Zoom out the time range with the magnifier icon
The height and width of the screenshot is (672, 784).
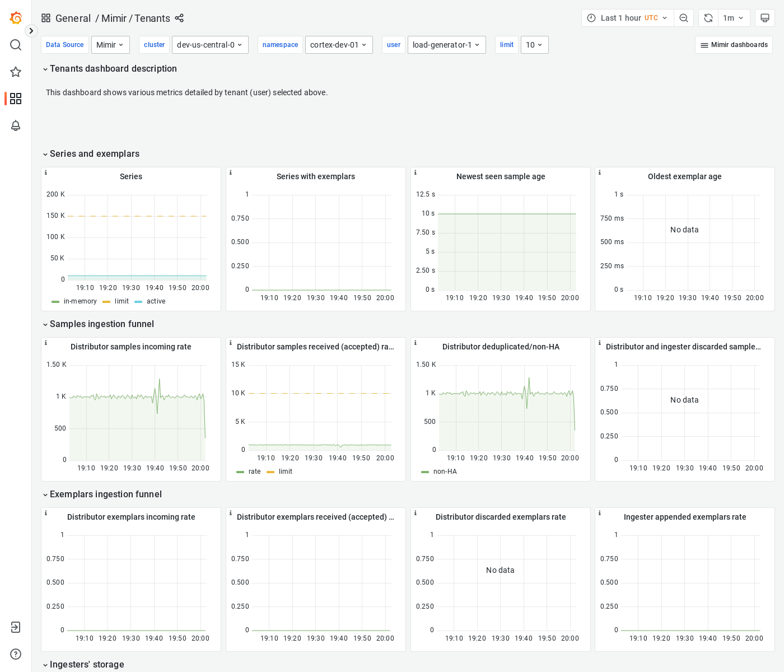tap(684, 17)
